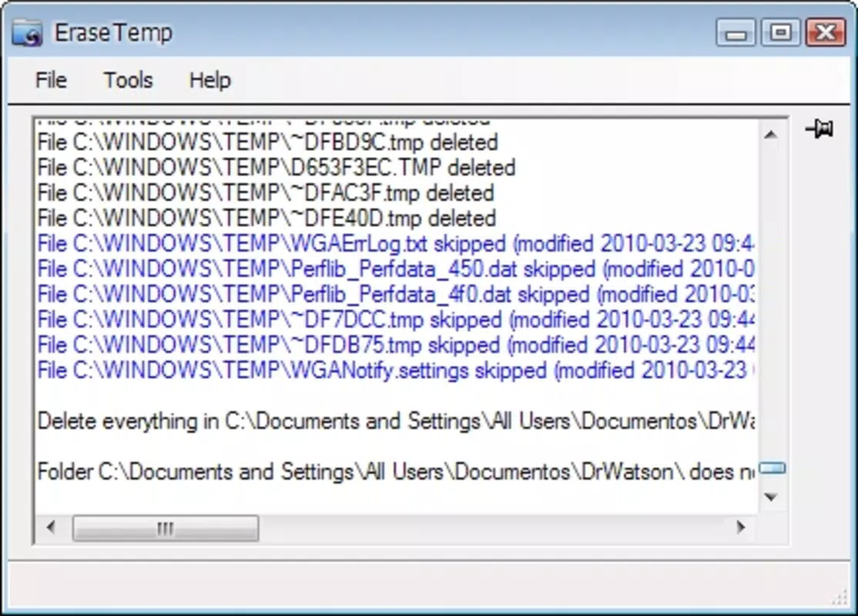Close the EraseTemp window
This screenshot has height=616, width=858.
826,33
